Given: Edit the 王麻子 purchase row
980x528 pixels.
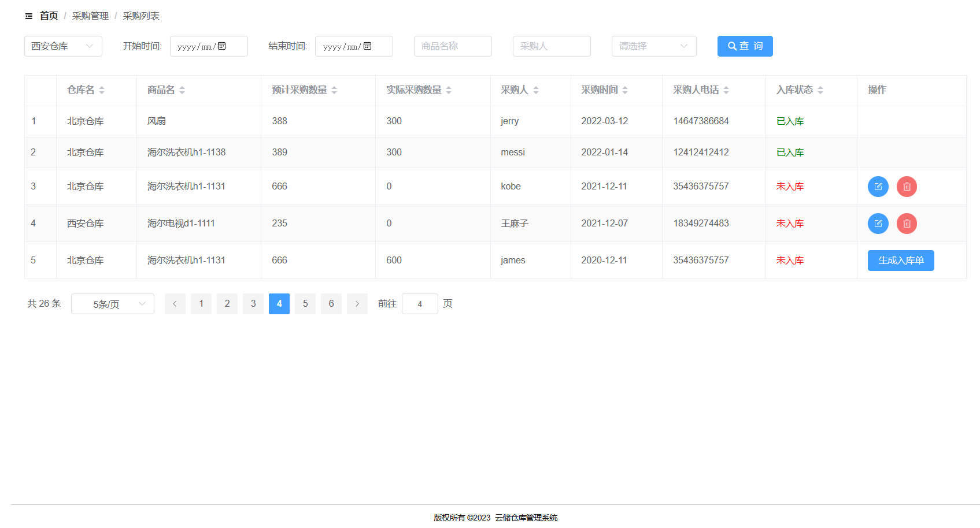Looking at the screenshot, I should (878, 224).
